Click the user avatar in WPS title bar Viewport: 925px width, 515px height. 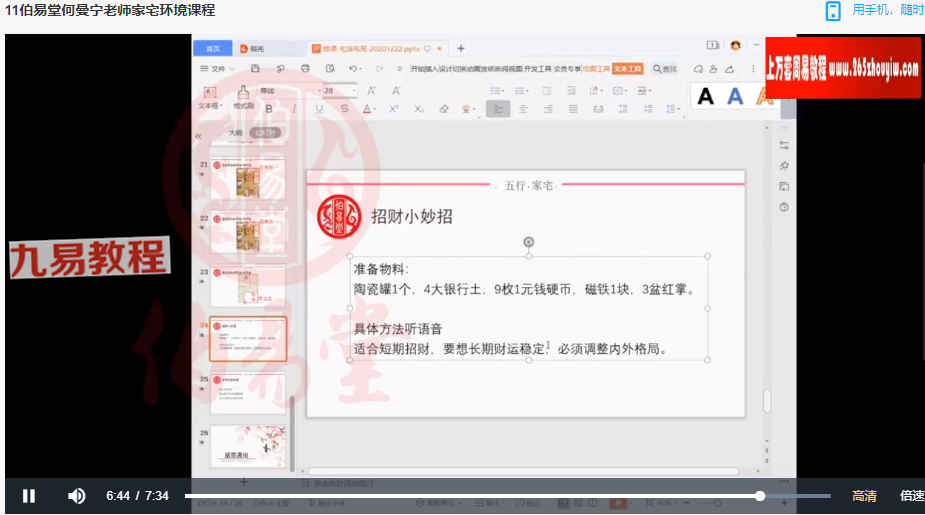coord(735,45)
